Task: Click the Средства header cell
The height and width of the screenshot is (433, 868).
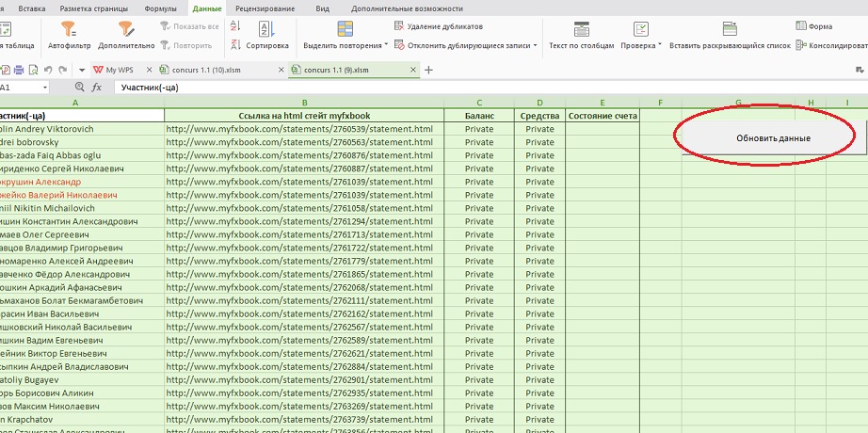Action: pyautogui.click(x=539, y=116)
